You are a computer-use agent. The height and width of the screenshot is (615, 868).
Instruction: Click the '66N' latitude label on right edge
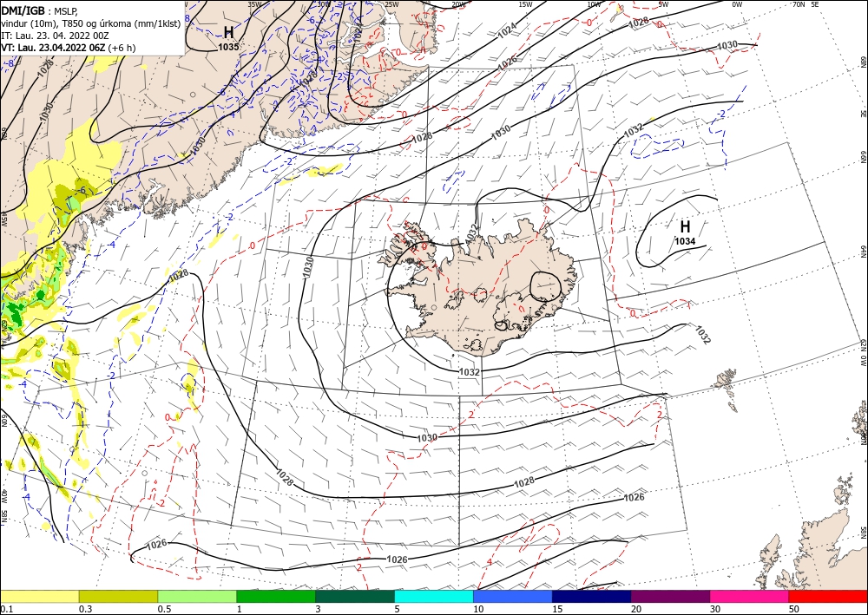(x=863, y=157)
